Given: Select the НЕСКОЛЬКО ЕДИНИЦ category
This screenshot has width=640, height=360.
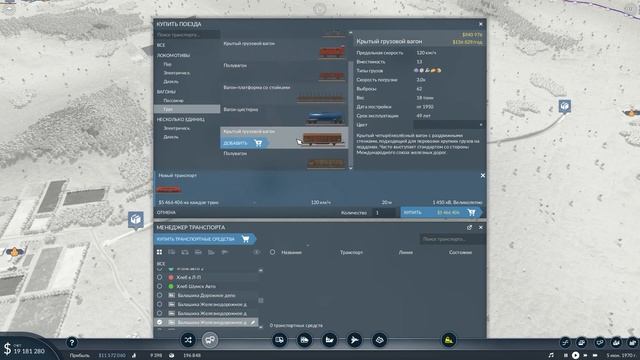Looking at the screenshot, I should click(181, 119).
